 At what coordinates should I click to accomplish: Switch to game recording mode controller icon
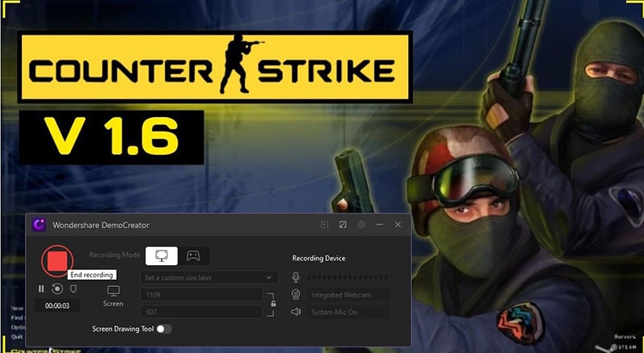[193, 256]
